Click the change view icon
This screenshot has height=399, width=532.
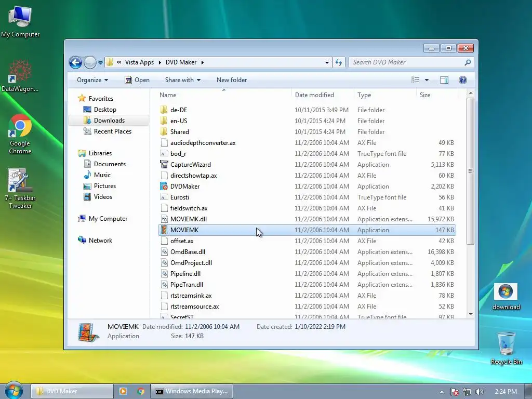(x=415, y=80)
